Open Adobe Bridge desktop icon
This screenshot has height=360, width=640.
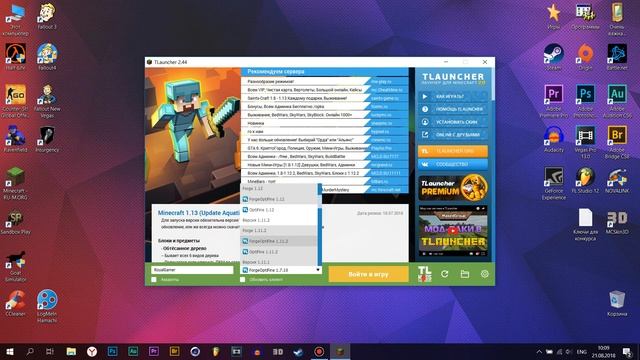[617, 142]
